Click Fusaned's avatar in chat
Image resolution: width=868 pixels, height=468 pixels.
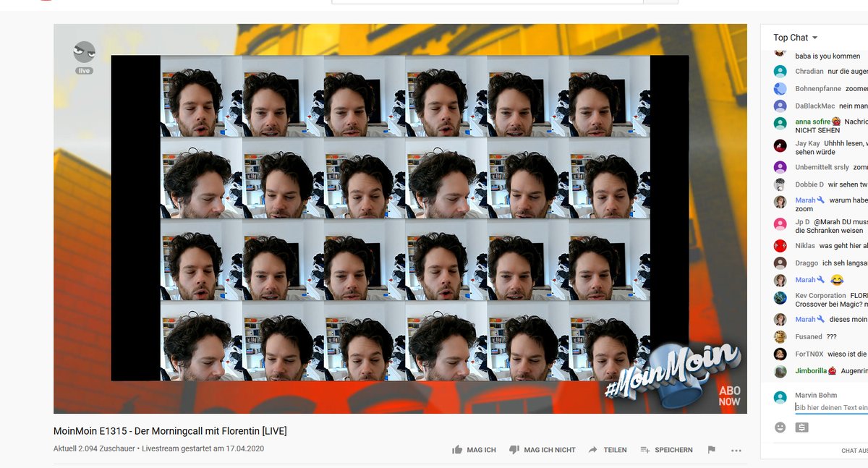click(780, 336)
